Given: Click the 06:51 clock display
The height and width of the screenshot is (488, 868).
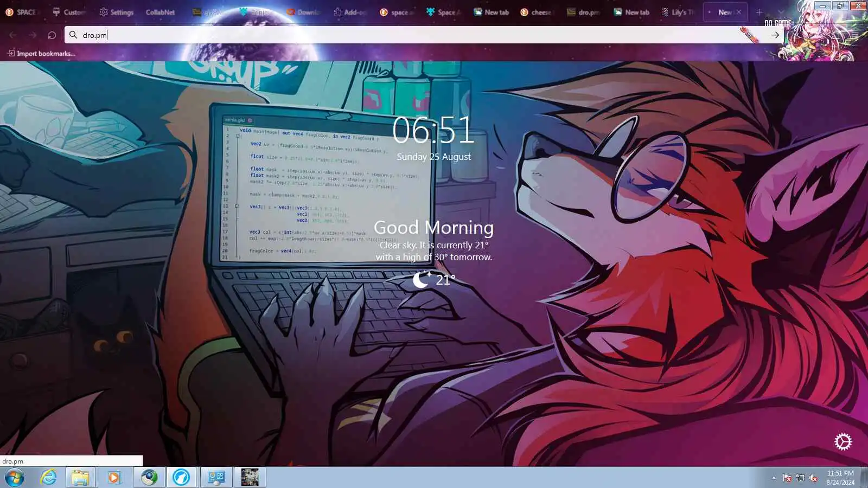Looking at the screenshot, I should (433, 130).
